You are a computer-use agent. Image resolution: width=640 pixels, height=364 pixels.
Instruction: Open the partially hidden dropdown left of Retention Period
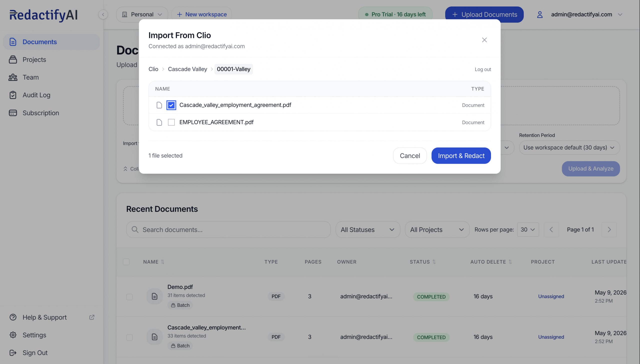pos(507,148)
